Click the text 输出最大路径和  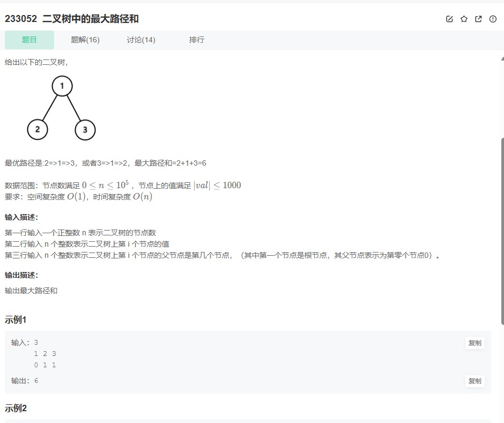click(x=31, y=291)
